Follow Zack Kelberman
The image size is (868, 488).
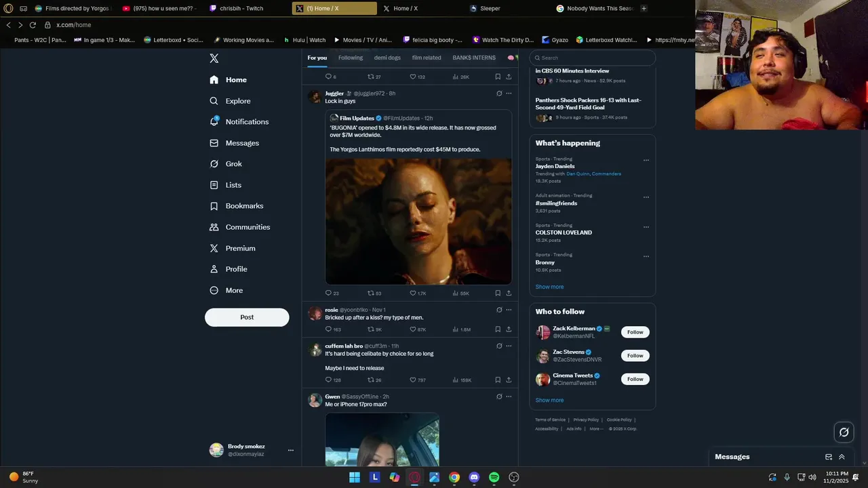point(635,332)
